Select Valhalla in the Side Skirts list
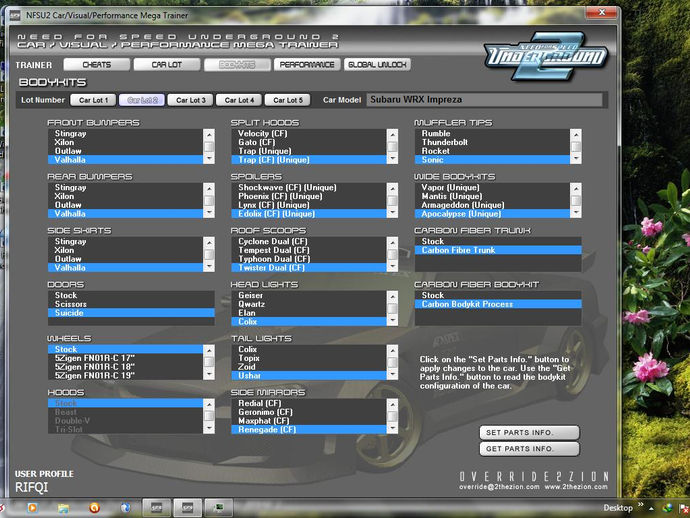 point(125,268)
